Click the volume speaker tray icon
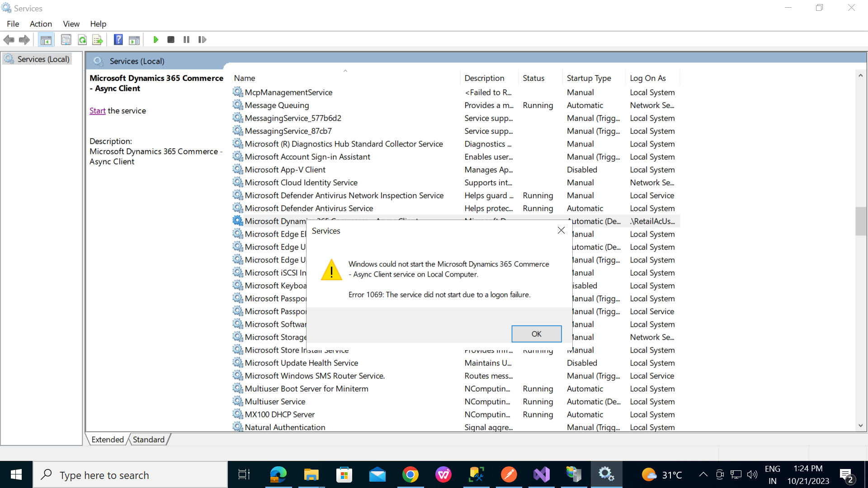This screenshot has width=868, height=488. 752,474
